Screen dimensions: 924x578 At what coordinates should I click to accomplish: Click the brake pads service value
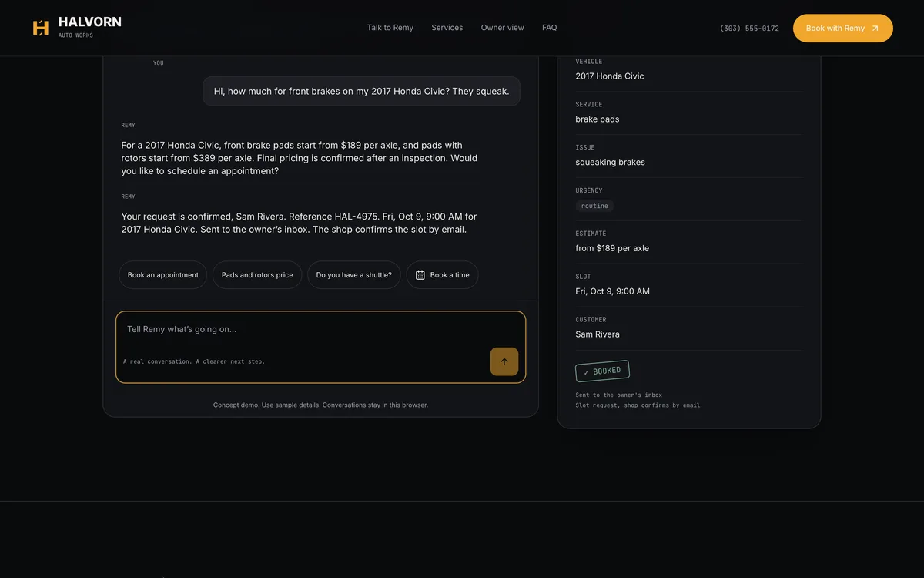[598, 119]
